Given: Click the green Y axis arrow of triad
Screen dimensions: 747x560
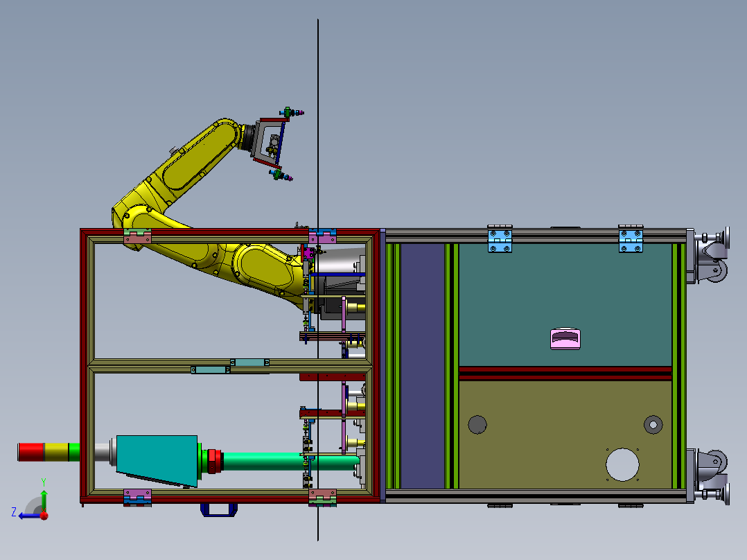Looking at the screenshot, I should pos(44,500).
